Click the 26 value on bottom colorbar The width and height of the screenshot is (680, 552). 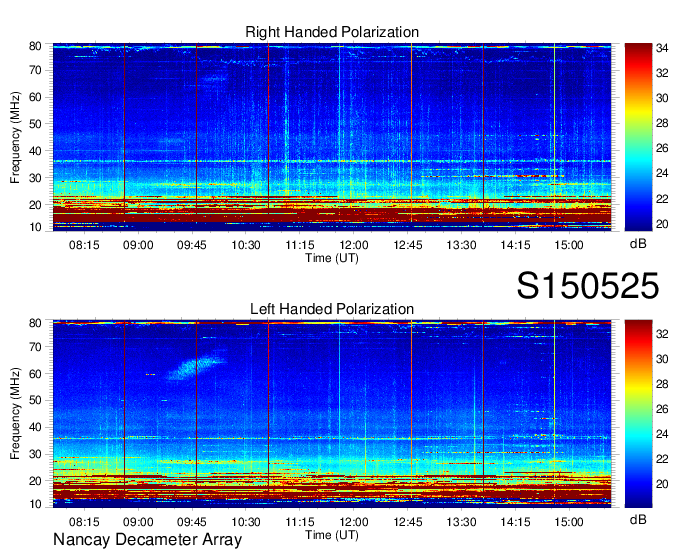[662, 409]
